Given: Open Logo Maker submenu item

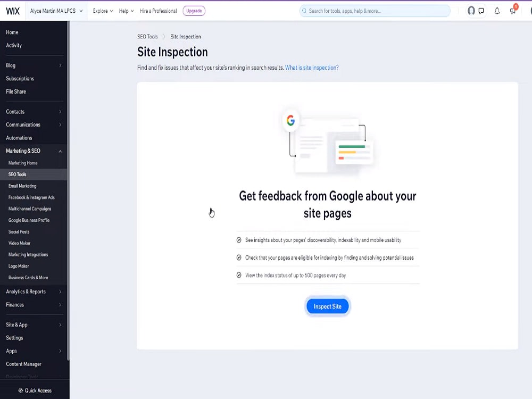Looking at the screenshot, I should point(19,266).
